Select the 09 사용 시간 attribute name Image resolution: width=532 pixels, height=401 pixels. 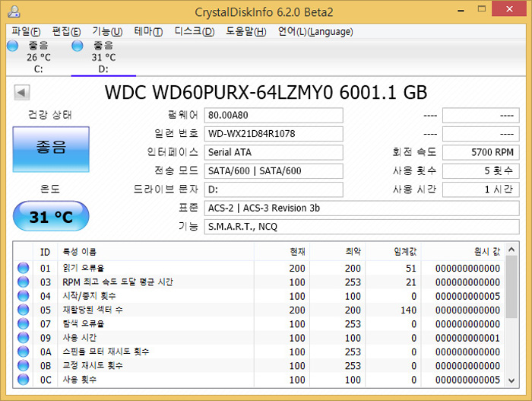[80, 338]
